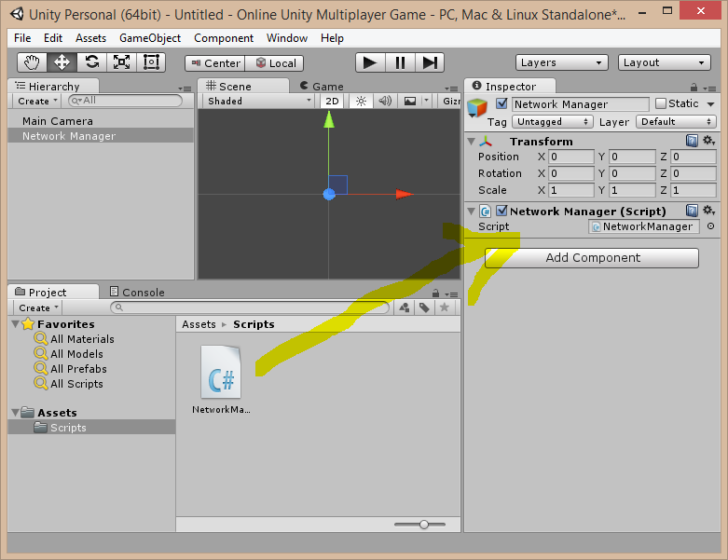728x560 pixels.
Task: Open Transform help book icon
Action: pos(692,141)
